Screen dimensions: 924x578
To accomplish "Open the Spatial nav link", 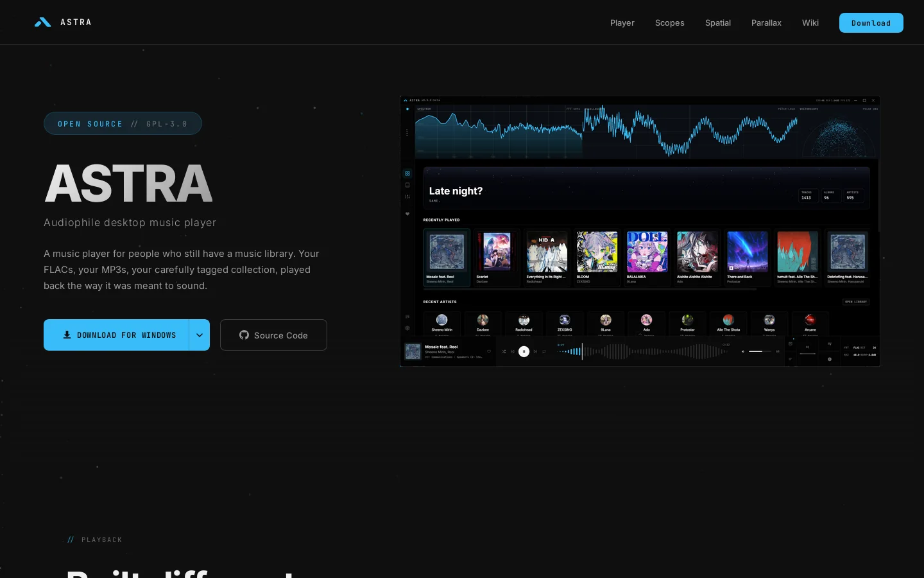I will pos(718,22).
